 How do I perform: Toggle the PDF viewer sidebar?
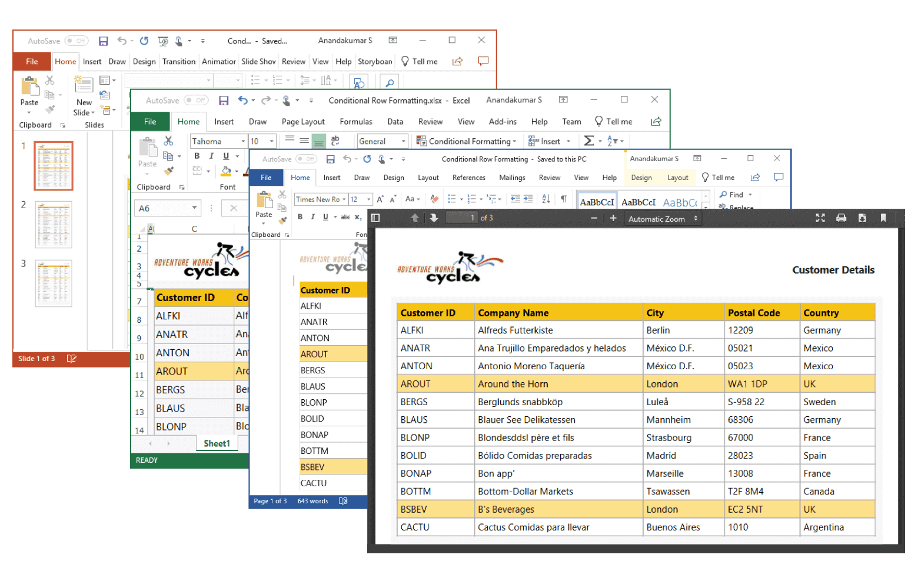[375, 218]
